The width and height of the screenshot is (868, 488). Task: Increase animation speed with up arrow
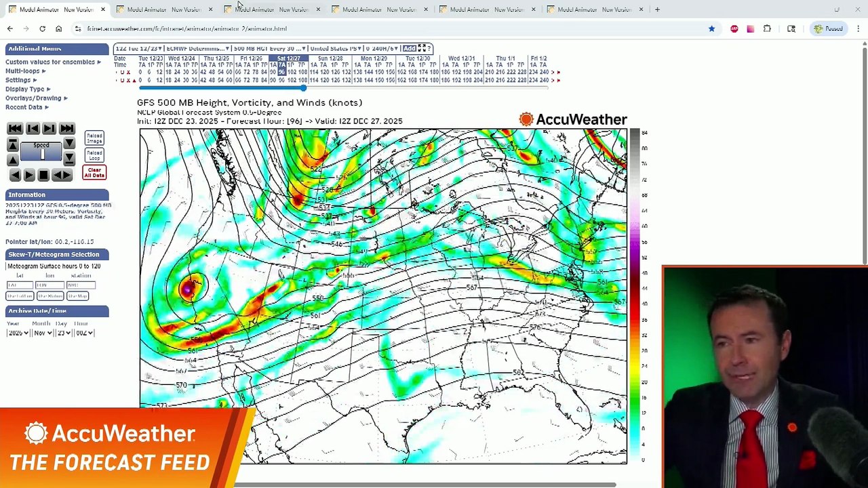pos(12,159)
